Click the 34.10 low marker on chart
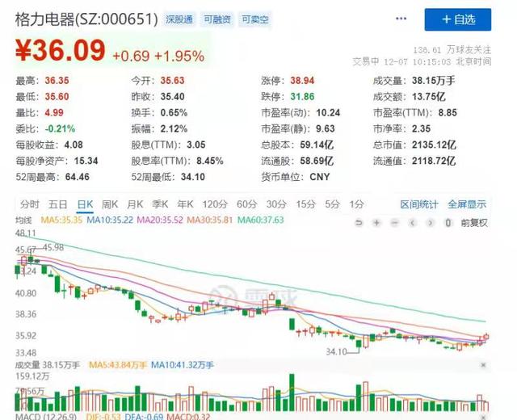 [x=336, y=352]
